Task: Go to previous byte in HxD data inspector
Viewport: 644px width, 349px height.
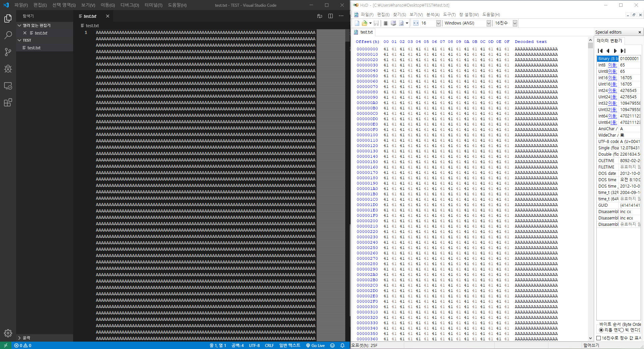Action: point(608,51)
